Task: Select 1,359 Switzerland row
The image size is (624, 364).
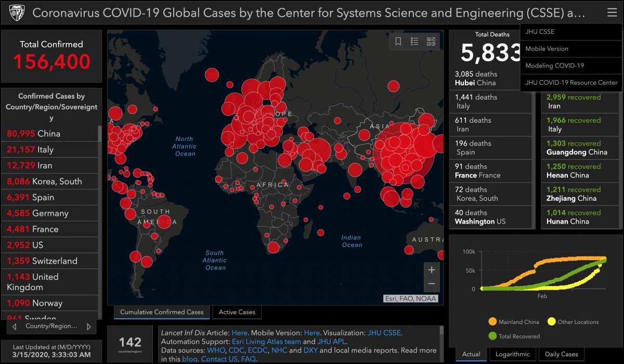Action: pos(49,261)
